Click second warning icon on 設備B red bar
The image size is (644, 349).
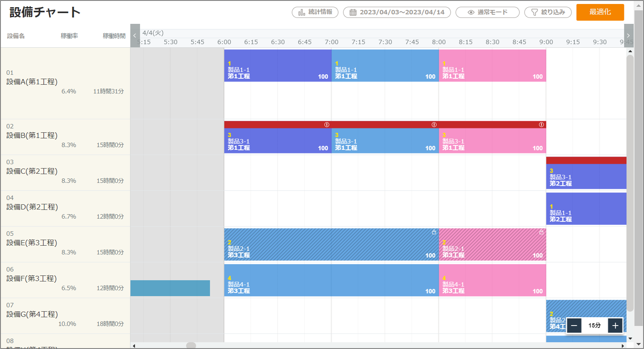click(434, 124)
